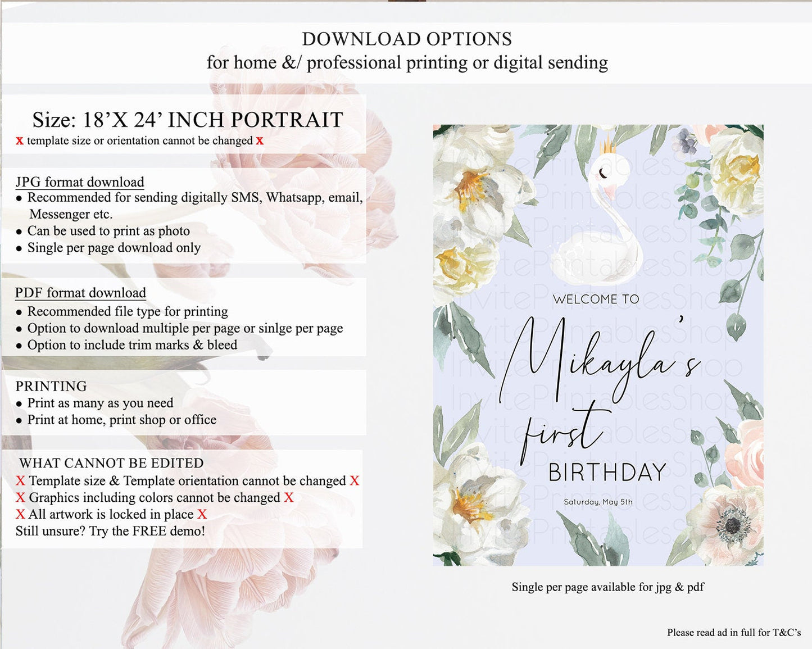Click the 'WHAT CANNOT BE EDITED' heading

(x=111, y=463)
